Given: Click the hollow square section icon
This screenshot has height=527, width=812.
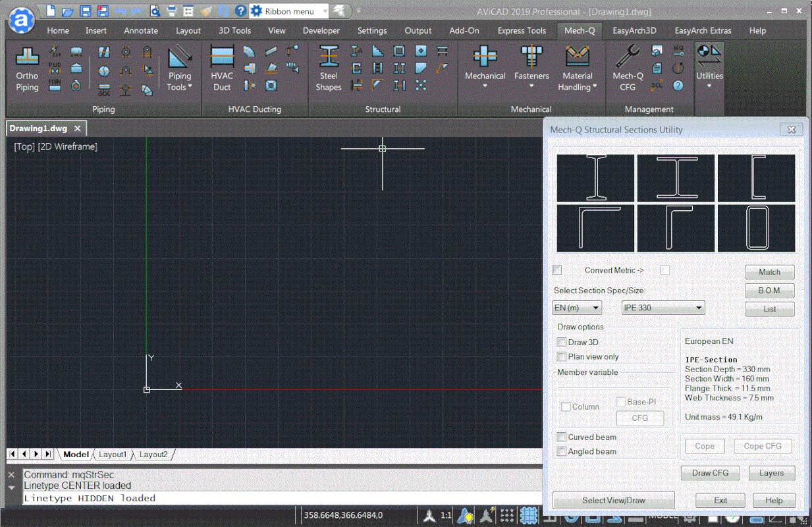Looking at the screenshot, I should [399, 51].
